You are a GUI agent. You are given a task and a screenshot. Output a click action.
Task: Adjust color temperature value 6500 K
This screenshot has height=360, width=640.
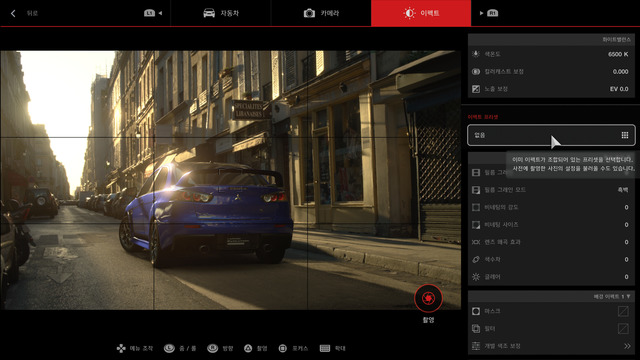(618, 54)
